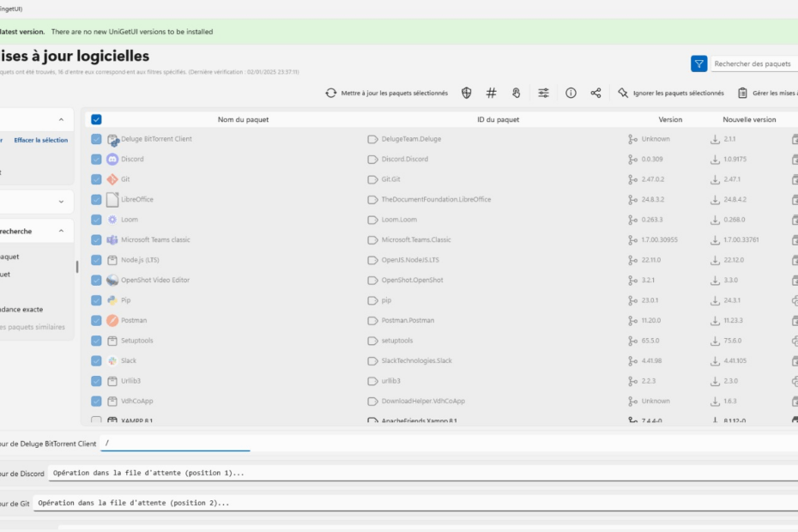
Task: Click the hash symbol toolbar icon
Action: click(492, 93)
